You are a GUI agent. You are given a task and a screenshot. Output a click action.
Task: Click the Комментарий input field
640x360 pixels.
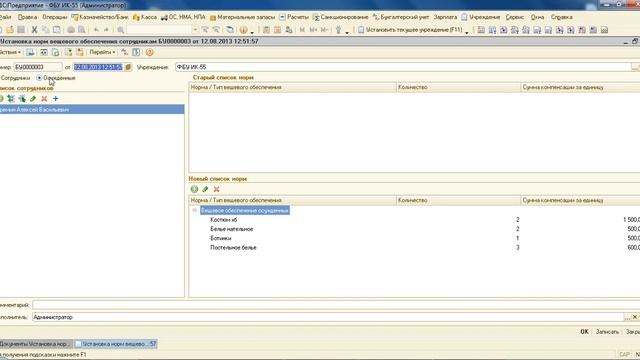pos(336,305)
